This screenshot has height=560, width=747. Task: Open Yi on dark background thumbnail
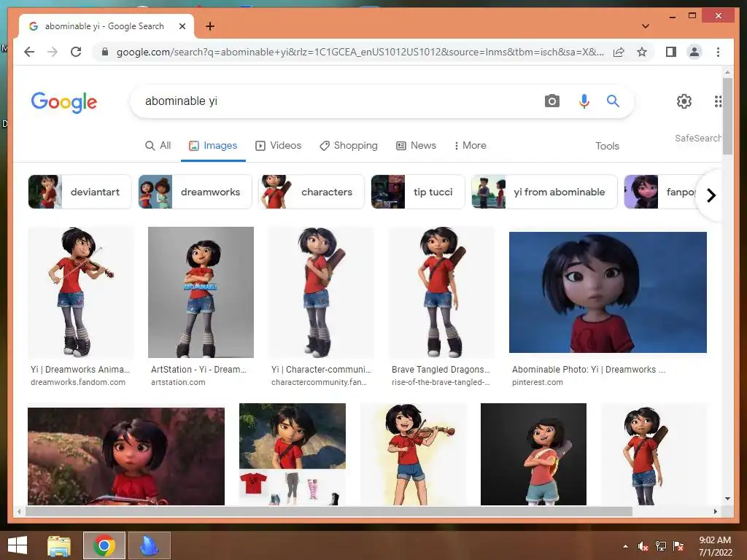tap(533, 454)
